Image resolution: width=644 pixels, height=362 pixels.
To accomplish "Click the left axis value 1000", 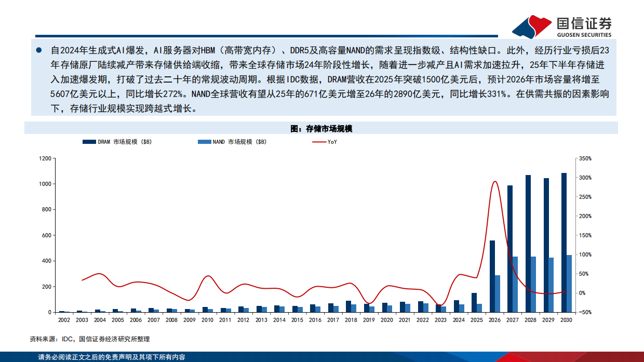I will [45, 184].
